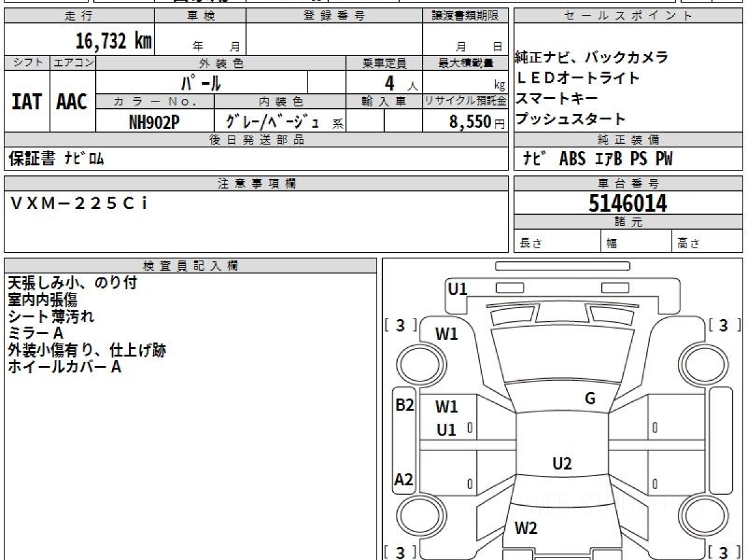The height and width of the screenshot is (560, 747).
Task: Select the 室内内張傷 note
Action: point(42,300)
